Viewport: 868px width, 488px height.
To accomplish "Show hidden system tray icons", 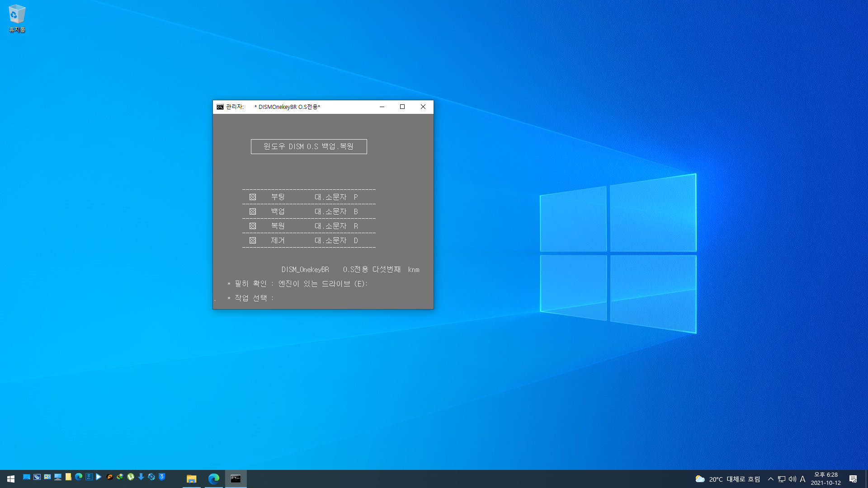I will click(771, 479).
